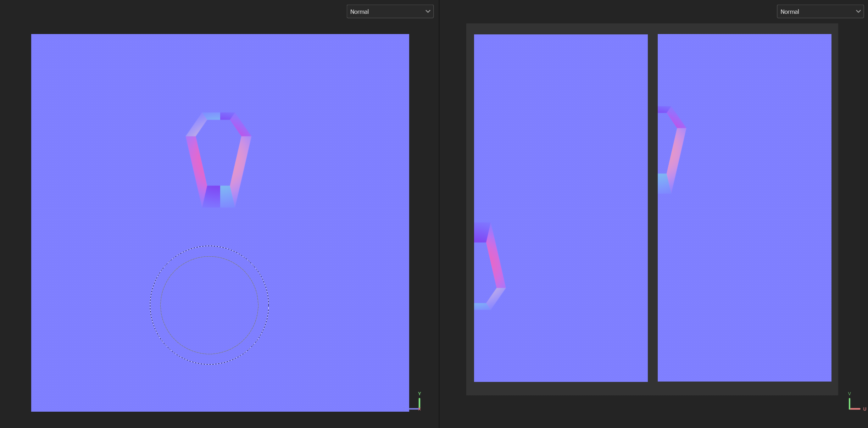
Task: Click the blue Z axis of the viewport gizmo
Action: point(413,408)
